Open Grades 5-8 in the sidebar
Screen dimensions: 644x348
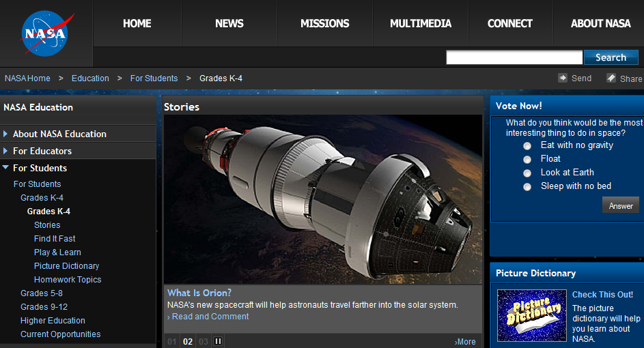coord(42,293)
